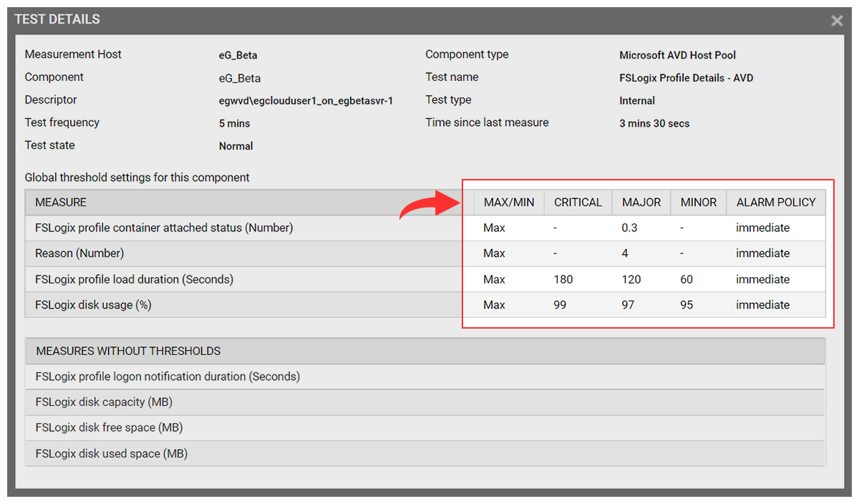
Task: Click the major threshold value 97
Action: pyautogui.click(x=628, y=305)
